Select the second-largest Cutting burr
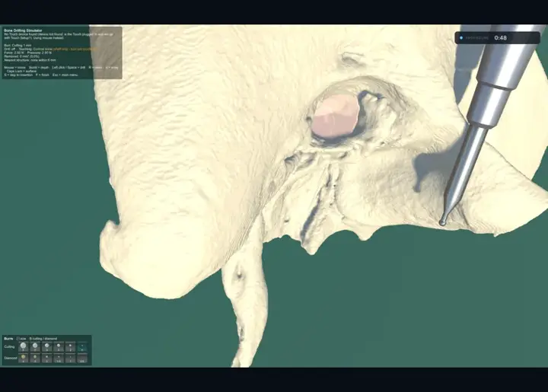 point(35,346)
